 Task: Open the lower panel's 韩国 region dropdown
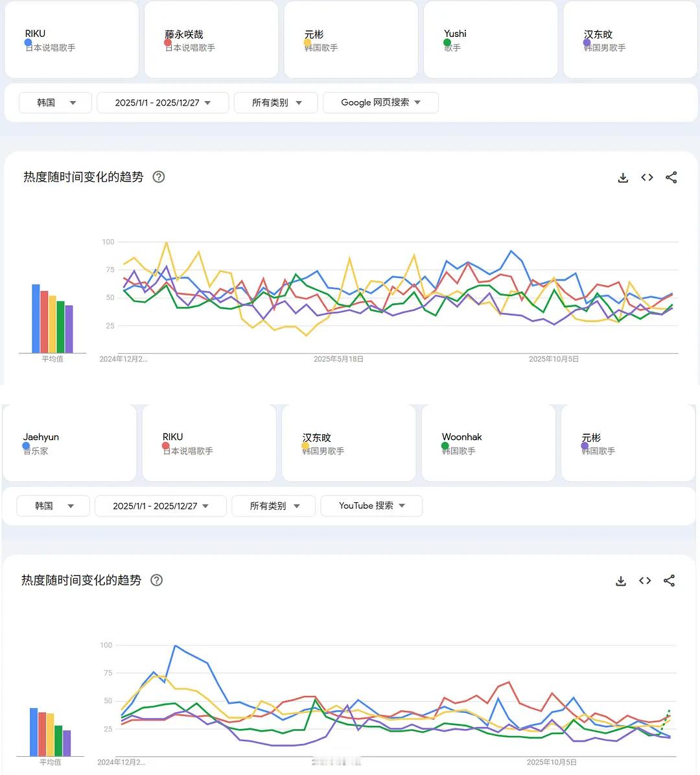pos(53,506)
